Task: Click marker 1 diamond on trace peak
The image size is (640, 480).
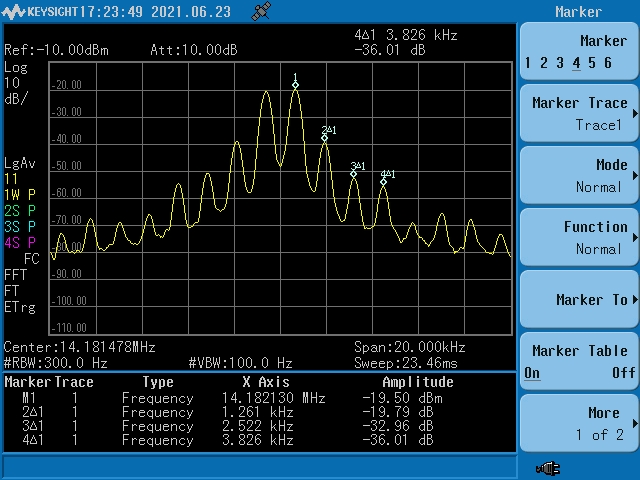Action: tap(296, 85)
